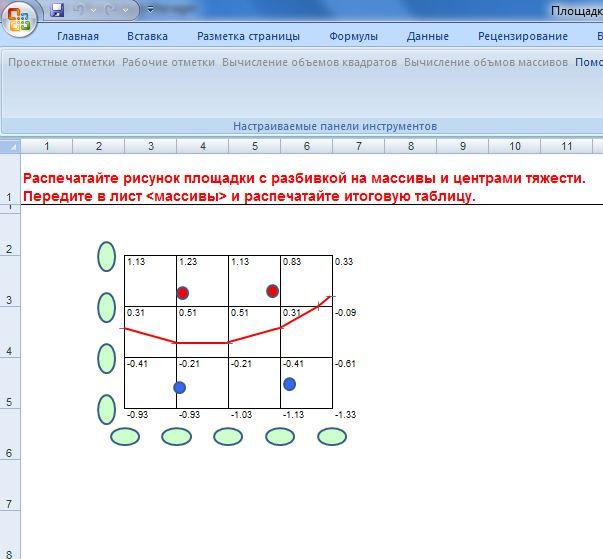Open the Разметка страницы tab
The width and height of the screenshot is (603, 559).
(248, 37)
